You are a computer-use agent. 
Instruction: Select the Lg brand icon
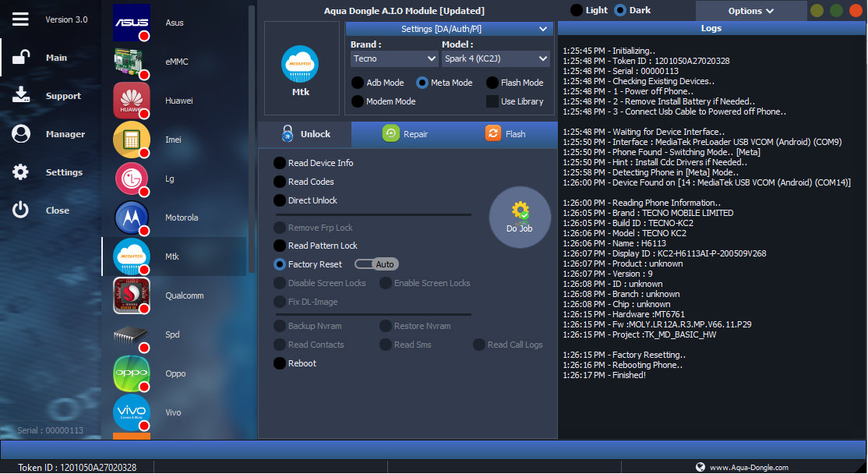pyautogui.click(x=132, y=179)
